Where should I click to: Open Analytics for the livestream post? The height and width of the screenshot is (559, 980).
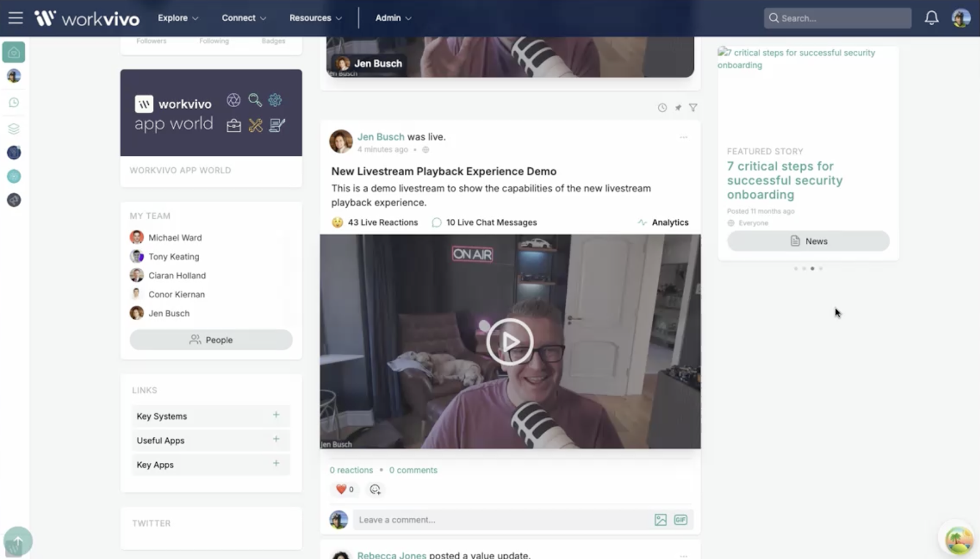coord(663,222)
